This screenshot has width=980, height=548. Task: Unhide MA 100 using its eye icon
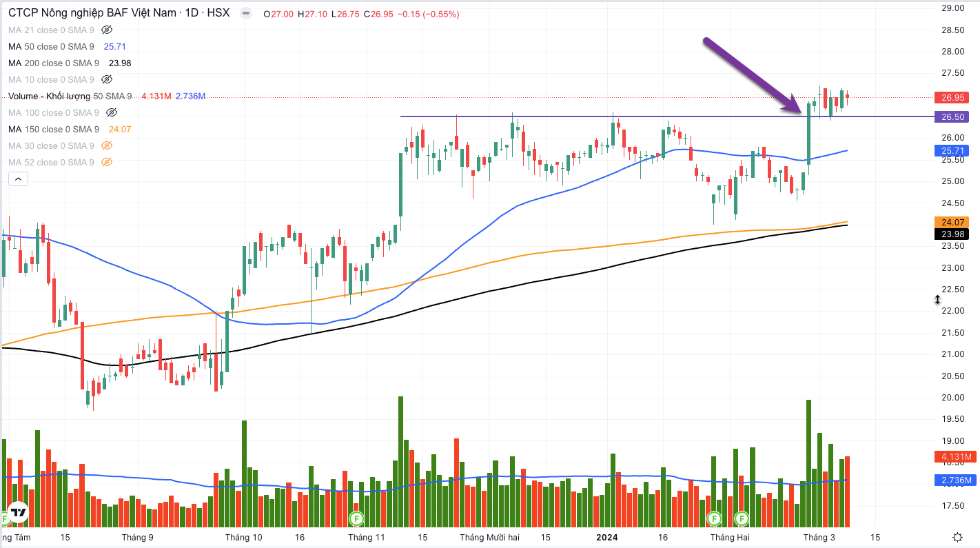[112, 112]
